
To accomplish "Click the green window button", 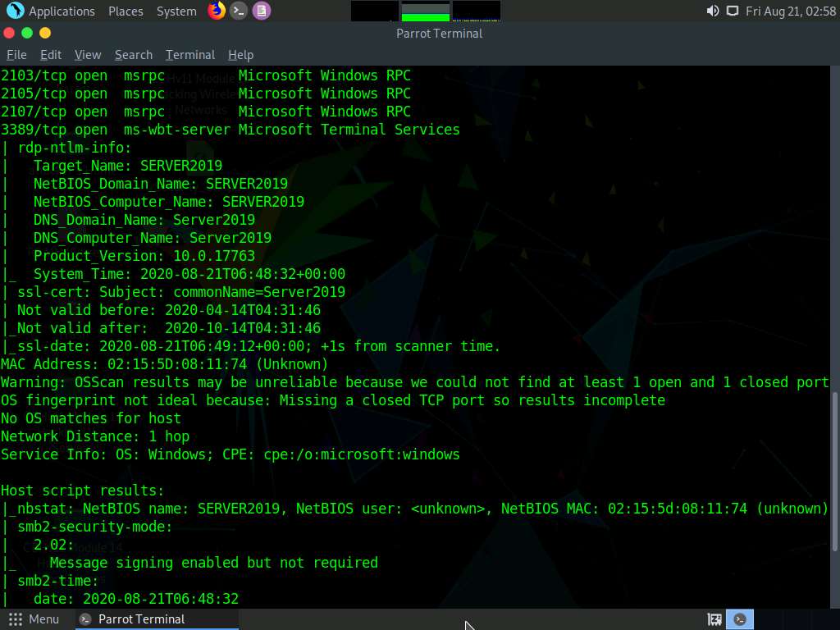I will (x=27, y=33).
